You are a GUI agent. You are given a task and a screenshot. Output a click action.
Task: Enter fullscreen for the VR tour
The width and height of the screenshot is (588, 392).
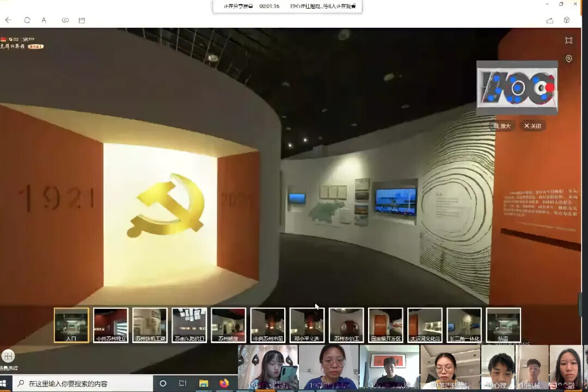[x=568, y=40]
